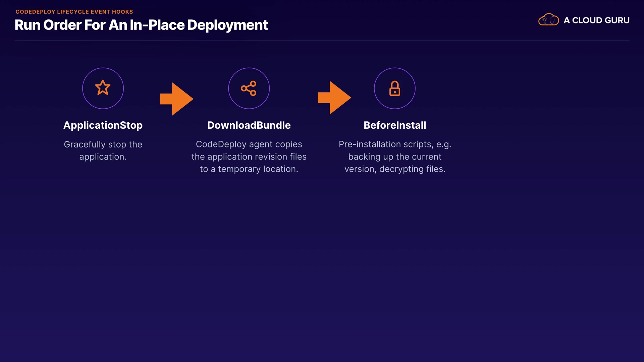Click the A Cloud Guru cloud logo
Image resolution: width=644 pixels, height=362 pixels.
pos(548,20)
